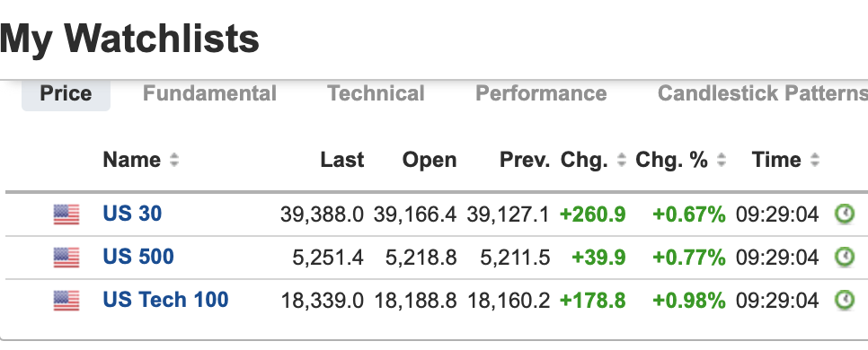Switch to the Fundamental tab
Image resolution: width=868 pixels, height=350 pixels.
click(x=209, y=93)
